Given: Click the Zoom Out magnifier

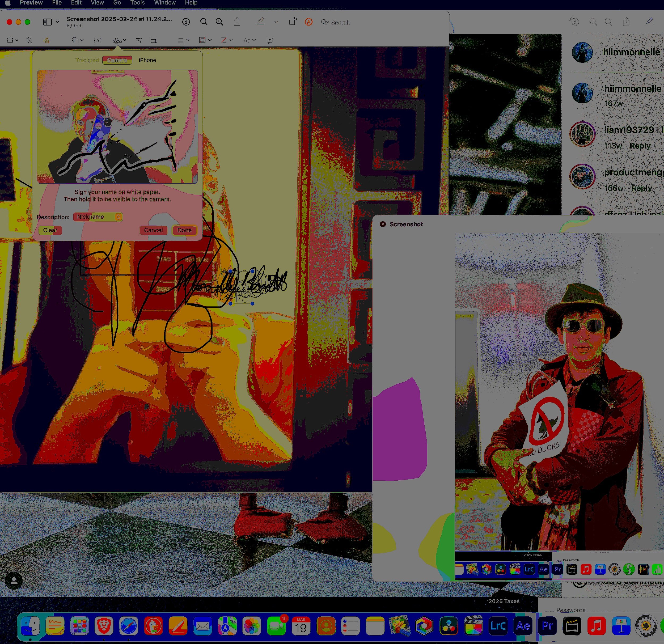Looking at the screenshot, I should (204, 22).
